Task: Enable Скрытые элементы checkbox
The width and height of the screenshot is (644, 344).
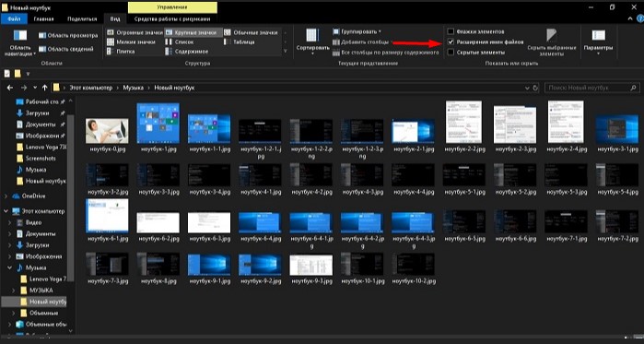Action: (x=451, y=53)
